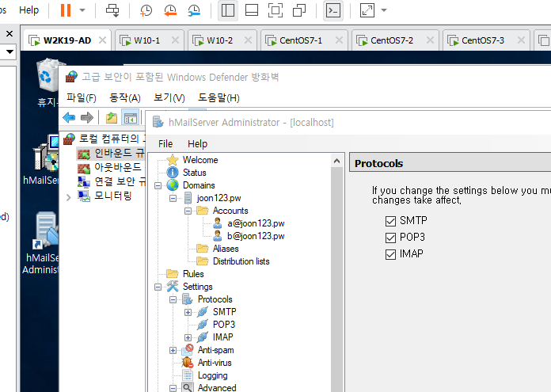Switch to Unity mode icon
The image size is (551, 392).
pyautogui.click(x=299, y=10)
